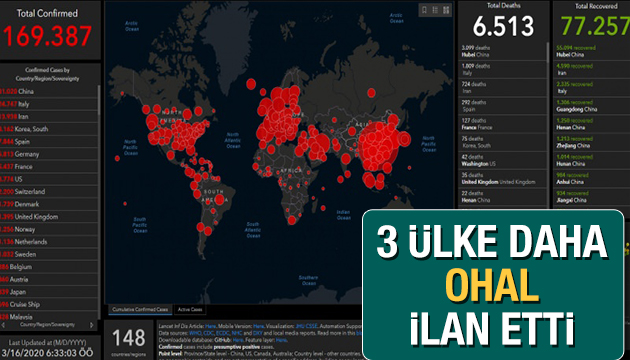
Task: Open the JHU CSSE visualization link
Action: click(x=307, y=326)
